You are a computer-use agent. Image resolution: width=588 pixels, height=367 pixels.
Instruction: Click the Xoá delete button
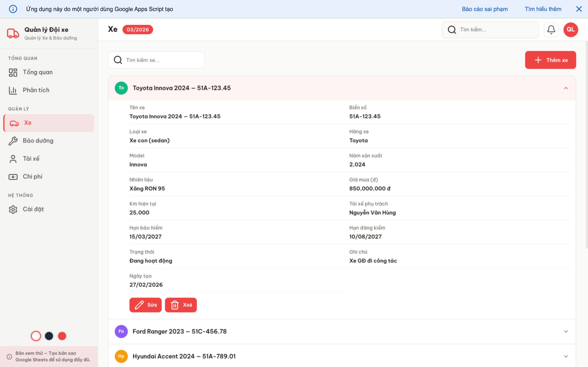tap(181, 305)
